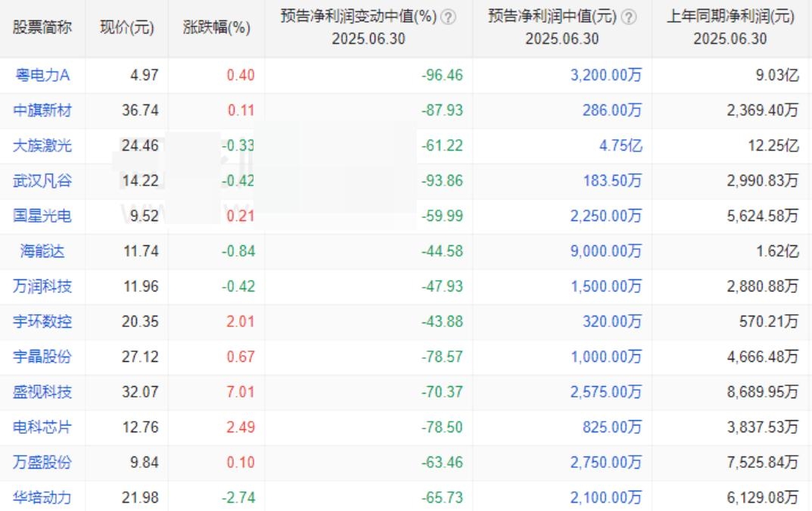Open stock link 宇环数控
Viewport: 812px width, 511px height.
point(42,322)
